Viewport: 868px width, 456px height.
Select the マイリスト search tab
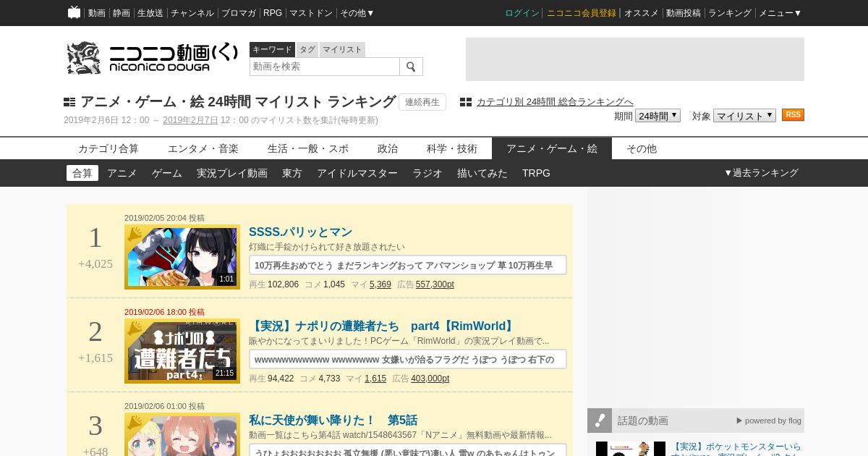pyautogui.click(x=342, y=49)
